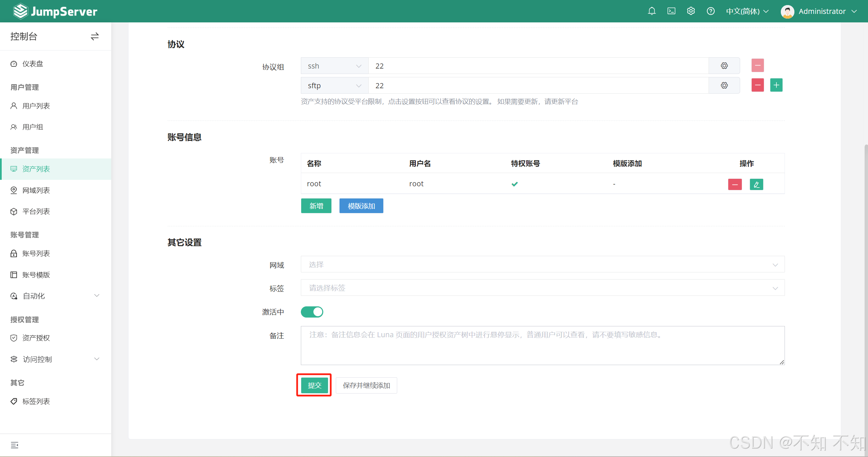
Task: Open the help question mark icon
Action: [710, 11]
